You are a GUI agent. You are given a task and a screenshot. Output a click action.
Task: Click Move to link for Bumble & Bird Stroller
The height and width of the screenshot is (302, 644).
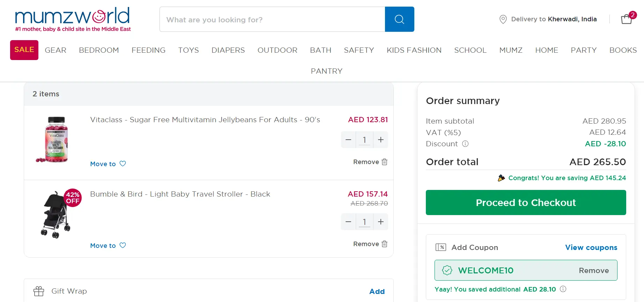(103, 245)
